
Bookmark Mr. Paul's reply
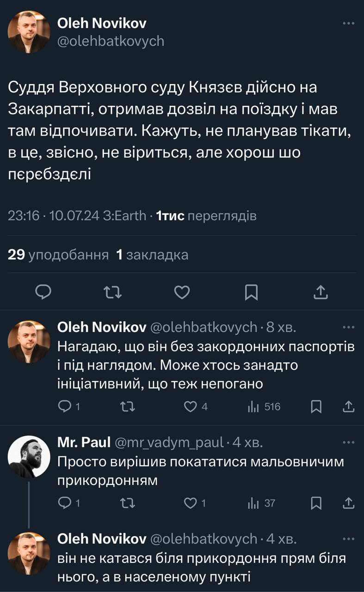(316, 503)
